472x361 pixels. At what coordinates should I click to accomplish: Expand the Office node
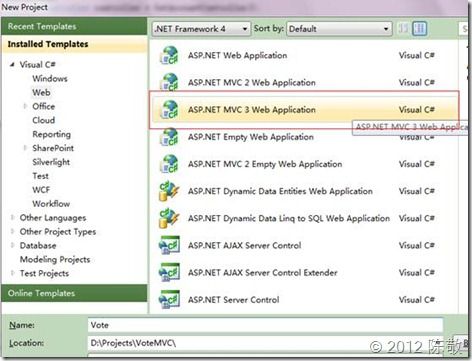[x=25, y=106]
